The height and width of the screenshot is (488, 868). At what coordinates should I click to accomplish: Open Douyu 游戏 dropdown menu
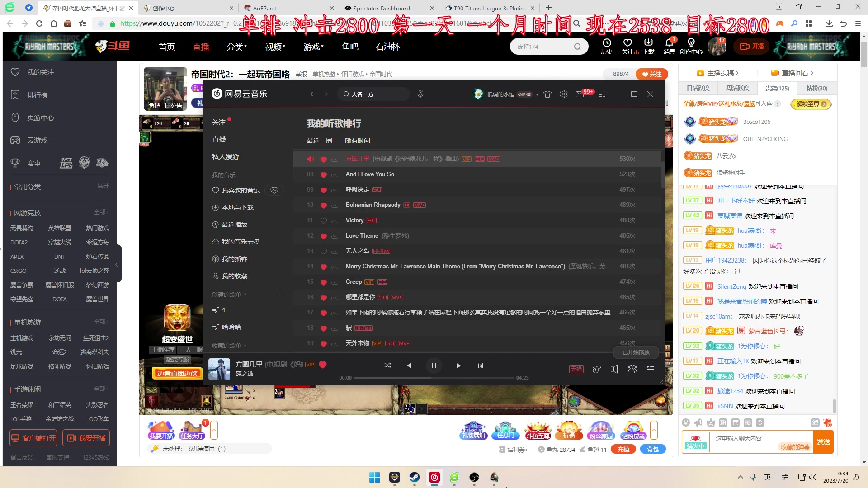(313, 47)
